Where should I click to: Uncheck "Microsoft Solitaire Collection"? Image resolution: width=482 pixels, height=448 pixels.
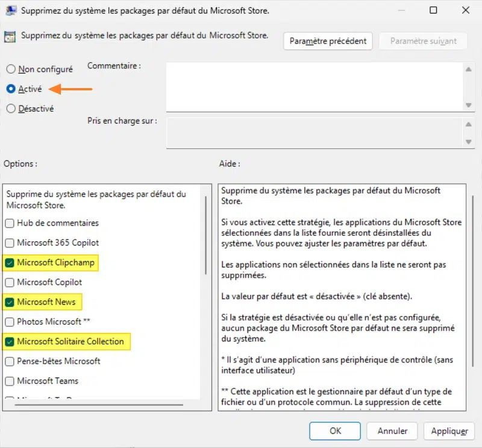(10, 342)
